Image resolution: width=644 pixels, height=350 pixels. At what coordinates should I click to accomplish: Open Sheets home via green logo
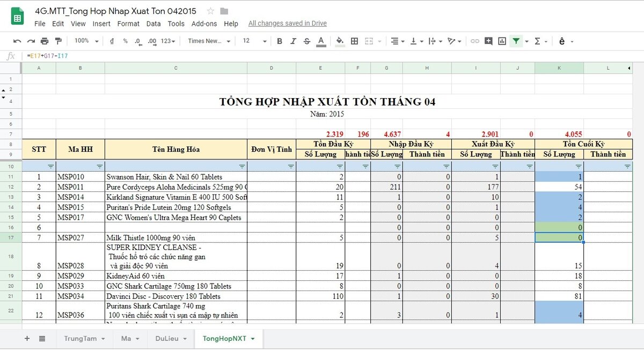click(17, 17)
